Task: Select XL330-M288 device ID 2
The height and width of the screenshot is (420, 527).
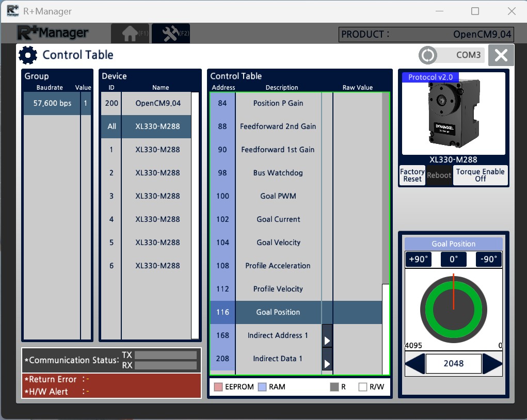Action: tap(146, 173)
